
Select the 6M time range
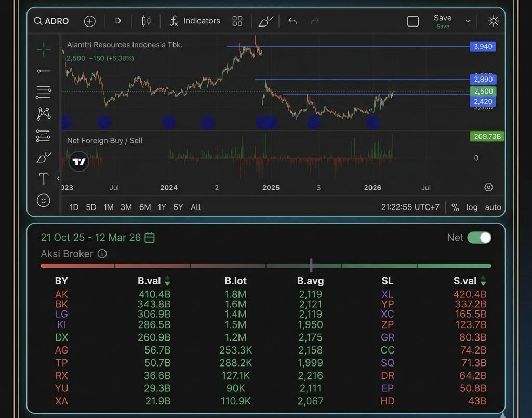click(145, 207)
